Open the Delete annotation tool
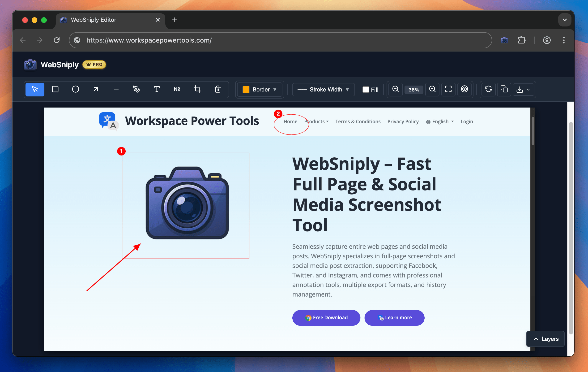Image resolution: width=588 pixels, height=372 pixels. pyautogui.click(x=217, y=89)
